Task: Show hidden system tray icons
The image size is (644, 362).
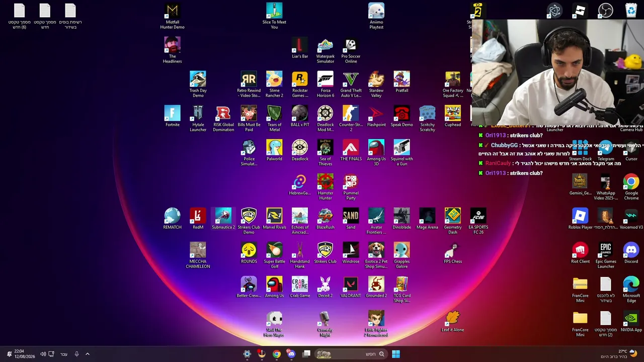Action: point(87,354)
